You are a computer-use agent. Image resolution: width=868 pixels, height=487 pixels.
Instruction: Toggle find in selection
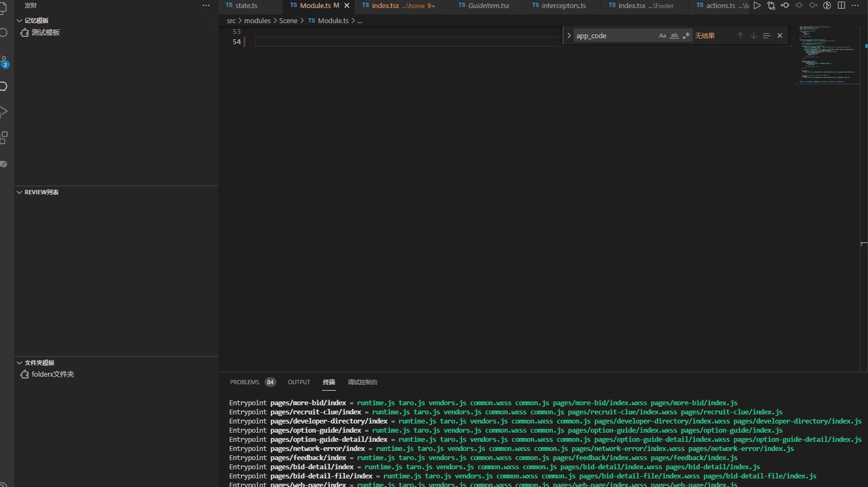point(766,36)
